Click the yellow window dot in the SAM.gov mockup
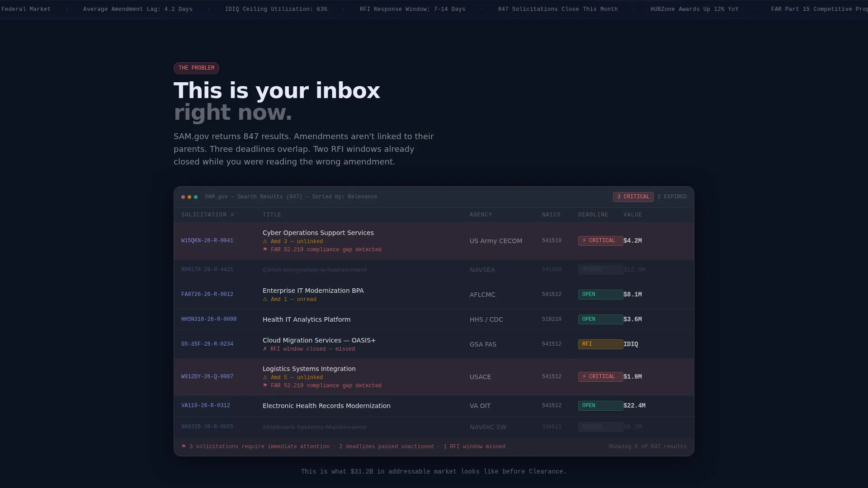 [189, 197]
